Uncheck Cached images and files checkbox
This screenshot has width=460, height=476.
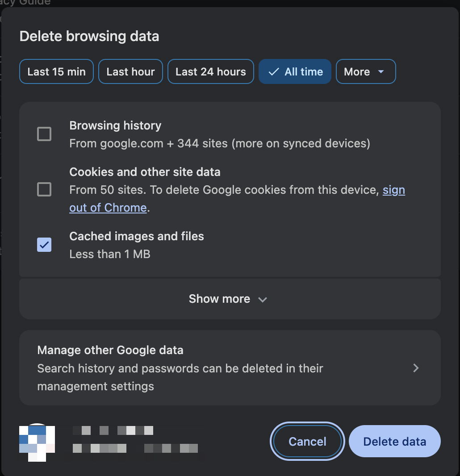click(x=44, y=245)
